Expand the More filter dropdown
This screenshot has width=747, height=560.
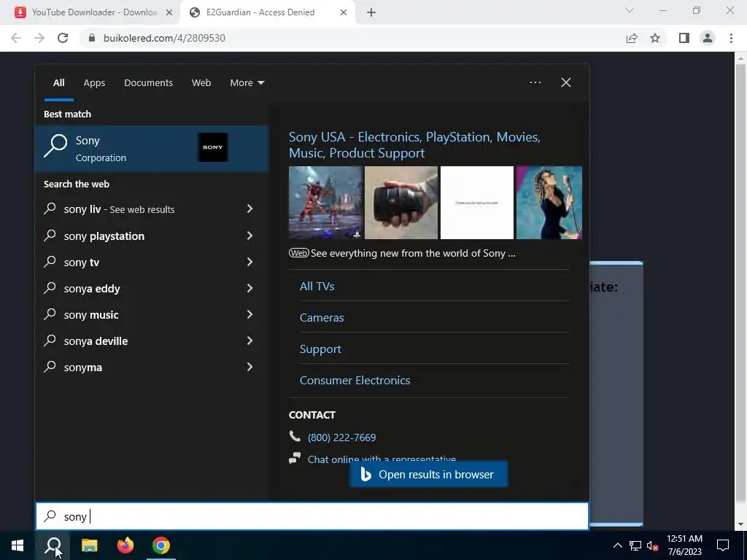[x=247, y=83]
